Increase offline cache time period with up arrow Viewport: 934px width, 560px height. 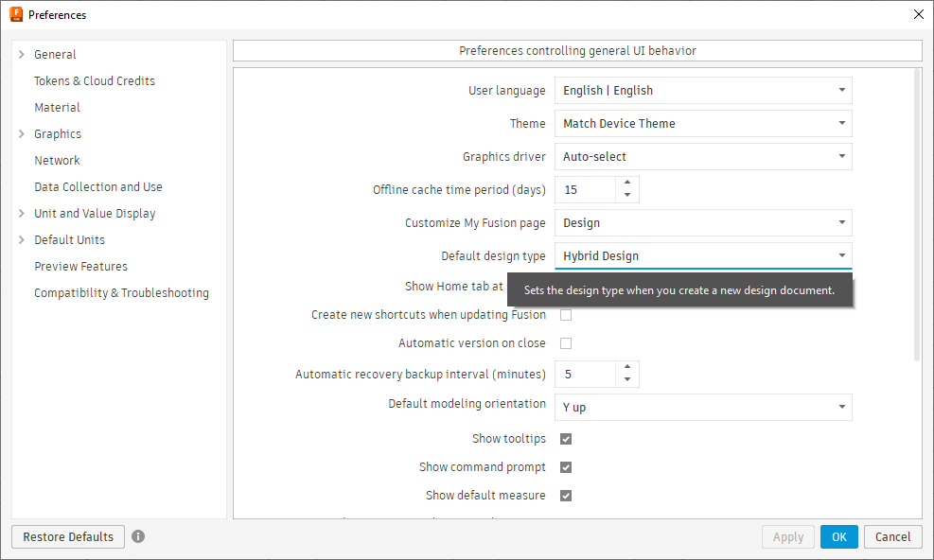coord(627,184)
